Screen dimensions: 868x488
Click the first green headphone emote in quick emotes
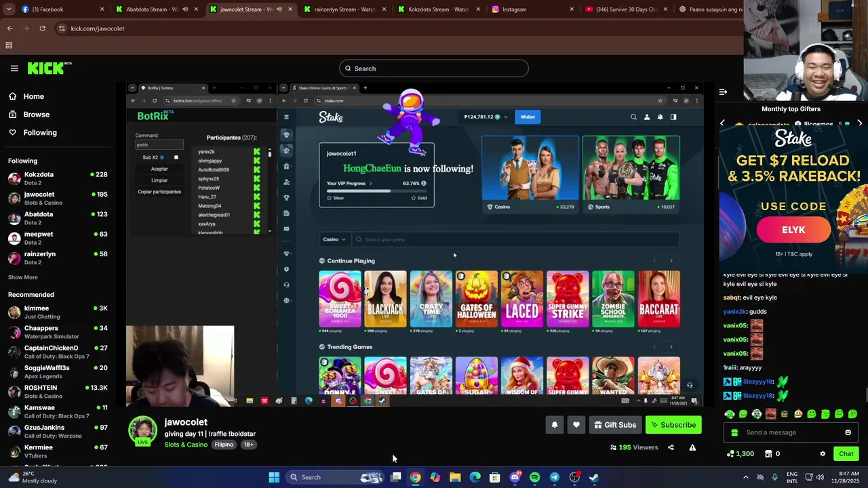click(x=730, y=414)
